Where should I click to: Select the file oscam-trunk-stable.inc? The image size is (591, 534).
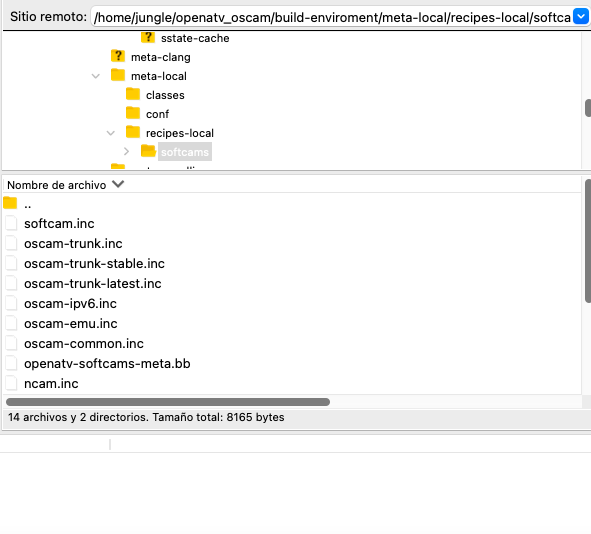(x=94, y=263)
